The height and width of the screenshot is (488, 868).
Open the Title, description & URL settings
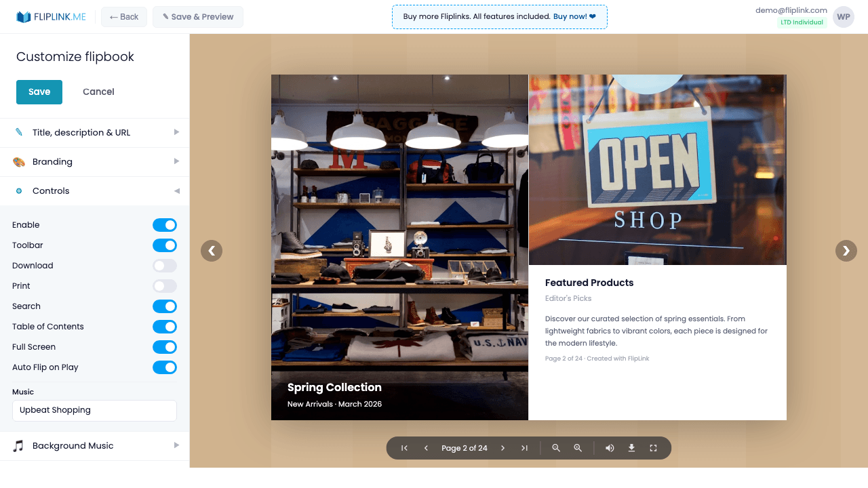click(x=94, y=132)
